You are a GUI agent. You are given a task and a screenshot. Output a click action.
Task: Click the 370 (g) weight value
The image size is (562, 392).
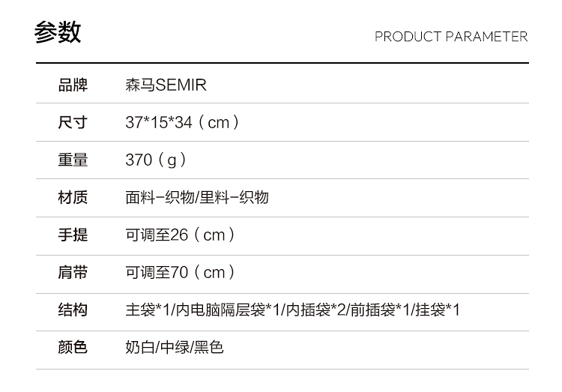point(156,160)
